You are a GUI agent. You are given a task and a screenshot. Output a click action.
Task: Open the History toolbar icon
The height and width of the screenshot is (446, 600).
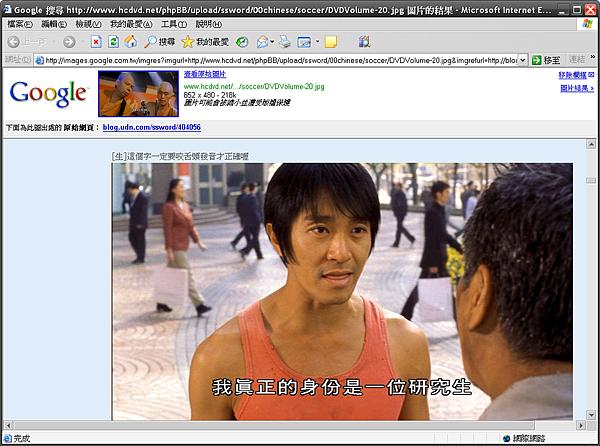tap(242, 42)
